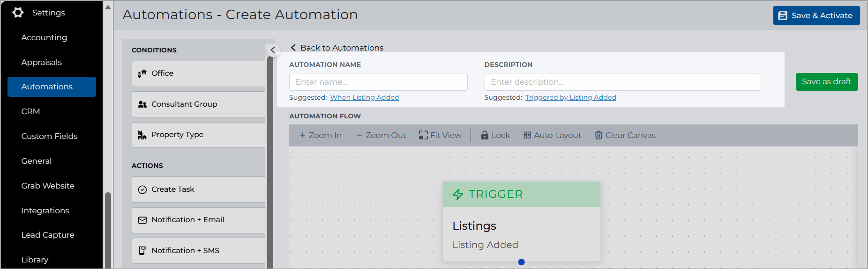
Task: Click Fit View toolbar button
Action: 440,135
